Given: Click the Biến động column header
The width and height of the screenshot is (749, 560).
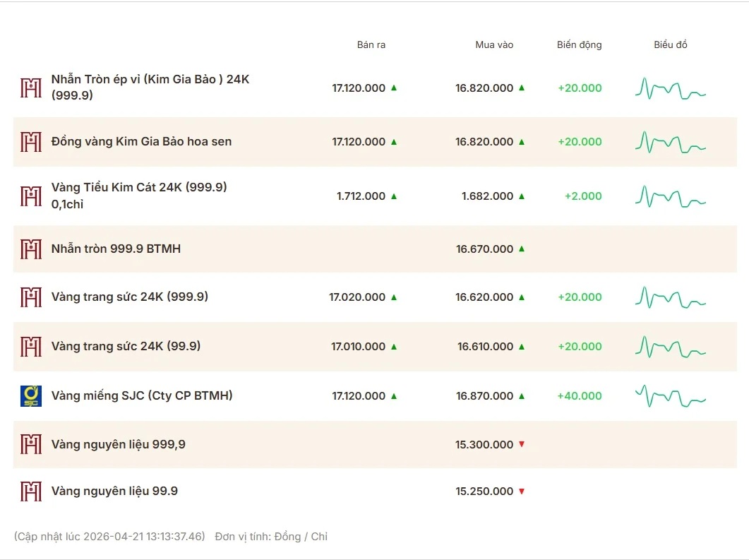Looking at the screenshot, I should click(x=580, y=45).
